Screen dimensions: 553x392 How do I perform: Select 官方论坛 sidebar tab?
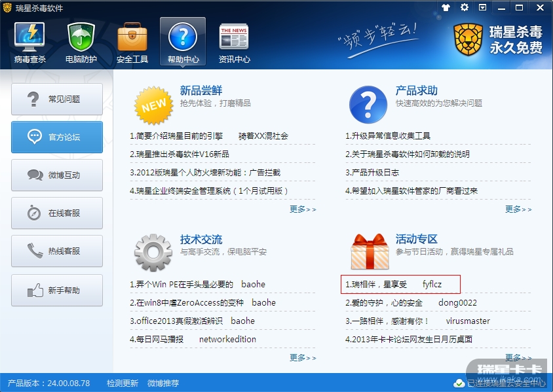[x=57, y=137]
